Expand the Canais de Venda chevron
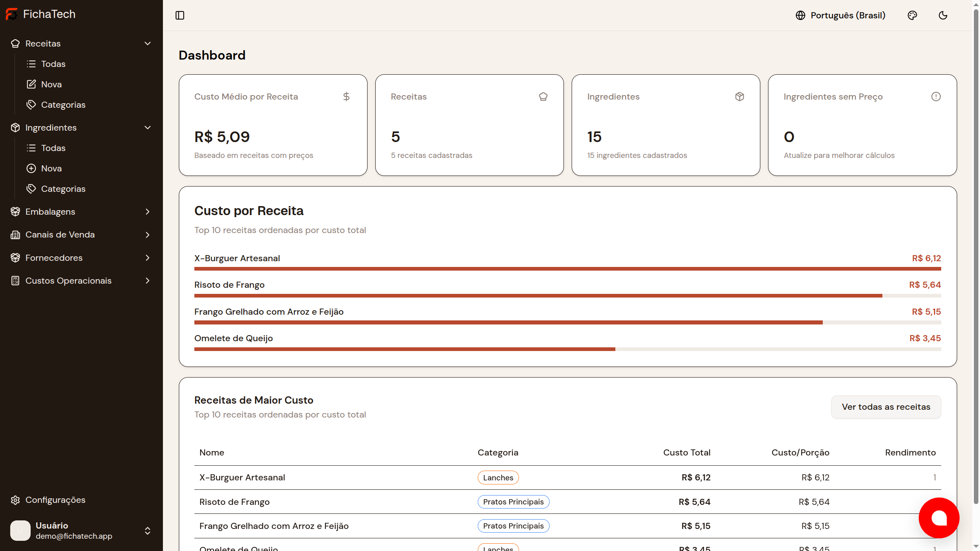The height and width of the screenshot is (551, 980). click(148, 235)
